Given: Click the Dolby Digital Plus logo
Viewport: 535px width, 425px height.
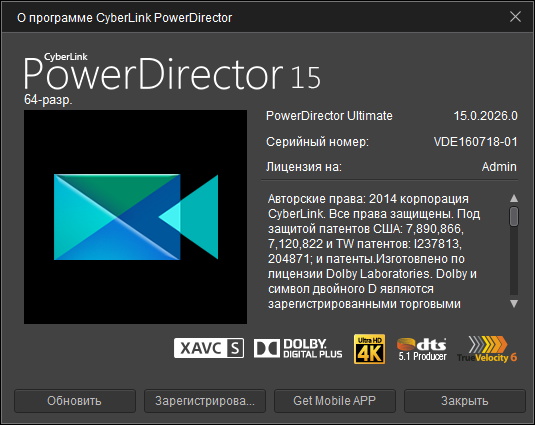Looking at the screenshot, I should point(298,349).
